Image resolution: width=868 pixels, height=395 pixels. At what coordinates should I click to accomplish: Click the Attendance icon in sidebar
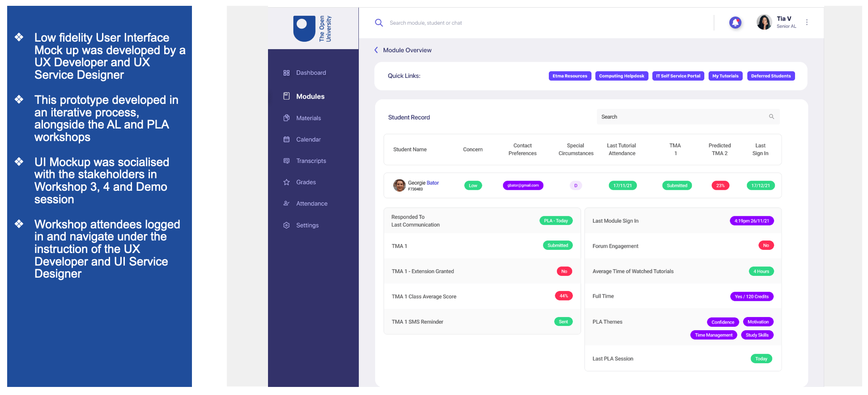point(286,204)
